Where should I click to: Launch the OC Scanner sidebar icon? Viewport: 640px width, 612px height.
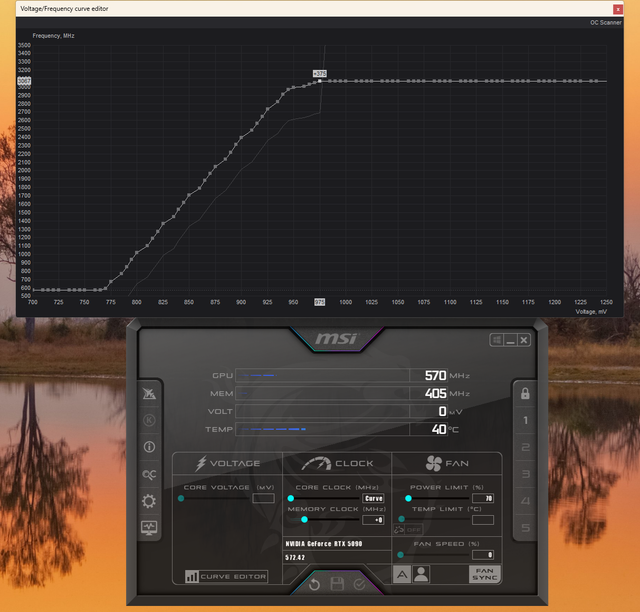coord(149,474)
